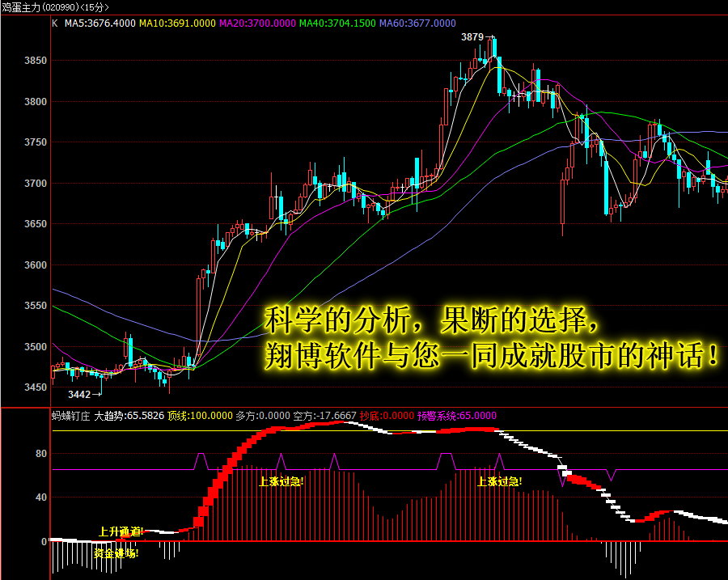Click the 3550 price axis label

tap(36, 306)
